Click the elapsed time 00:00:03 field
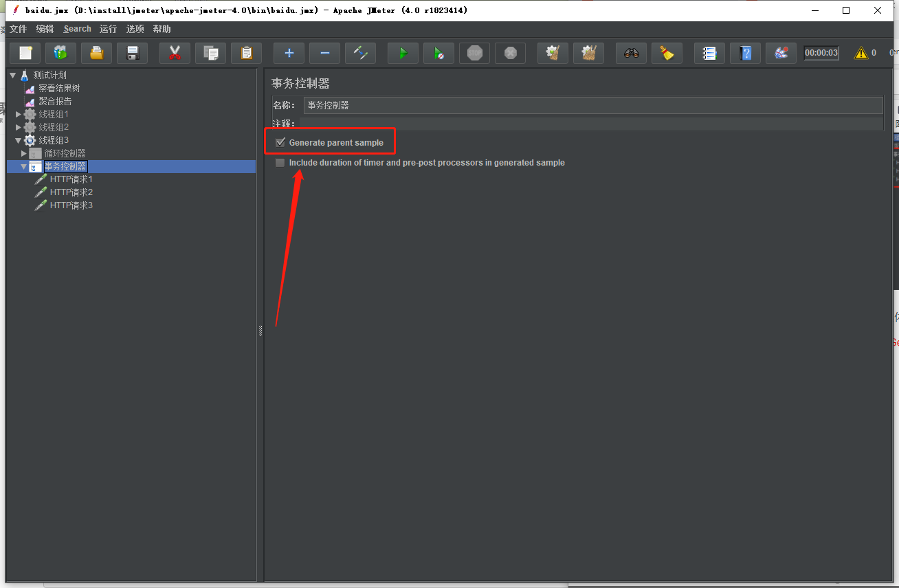The width and height of the screenshot is (899, 588). [x=821, y=53]
